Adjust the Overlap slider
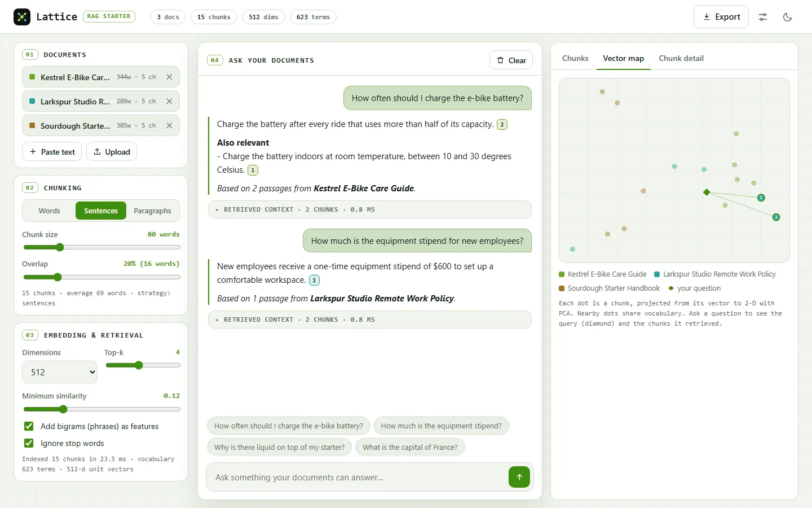812x508 pixels. [101, 277]
